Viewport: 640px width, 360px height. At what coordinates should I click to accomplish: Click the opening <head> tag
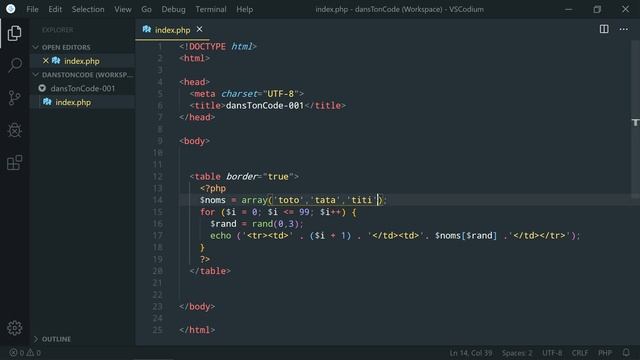pyautogui.click(x=194, y=82)
